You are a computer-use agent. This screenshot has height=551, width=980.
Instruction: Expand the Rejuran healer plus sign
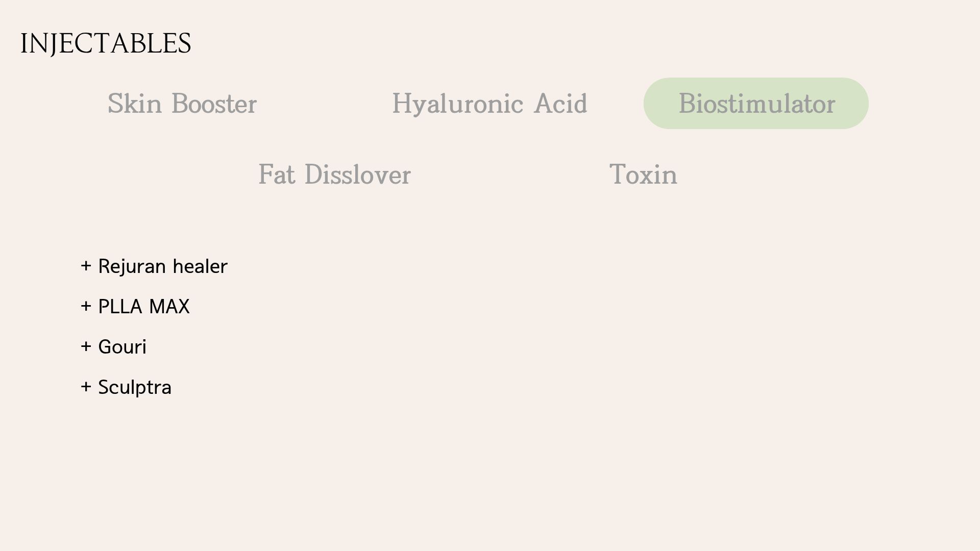pyautogui.click(x=86, y=266)
